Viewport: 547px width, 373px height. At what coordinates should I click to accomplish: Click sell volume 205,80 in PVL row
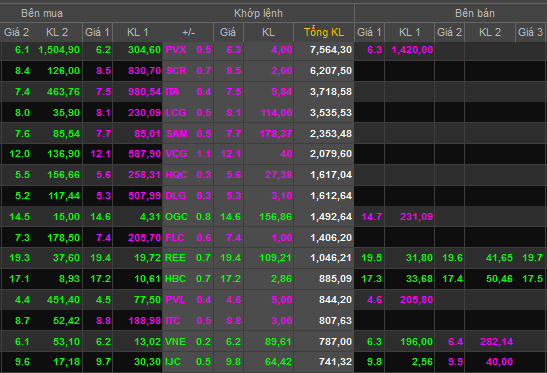(x=416, y=300)
